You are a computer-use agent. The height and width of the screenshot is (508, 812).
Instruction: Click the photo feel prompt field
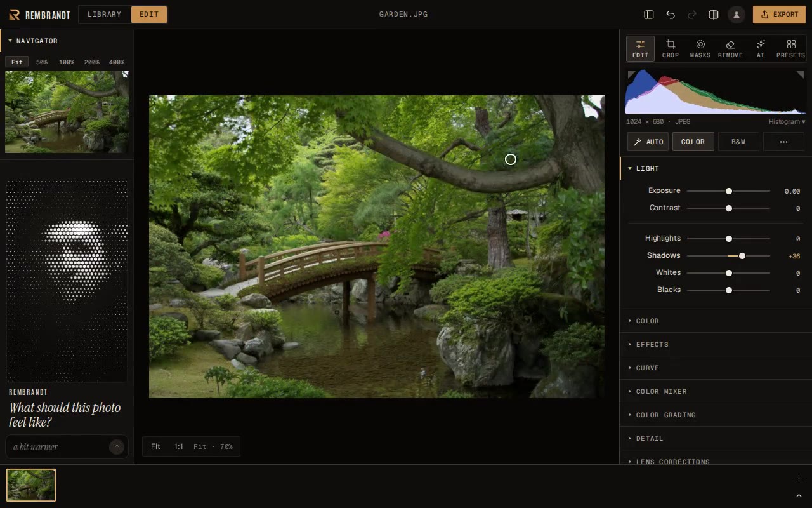[x=58, y=447]
